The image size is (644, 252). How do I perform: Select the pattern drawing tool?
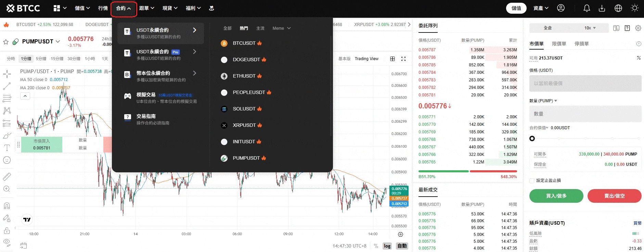7,111
